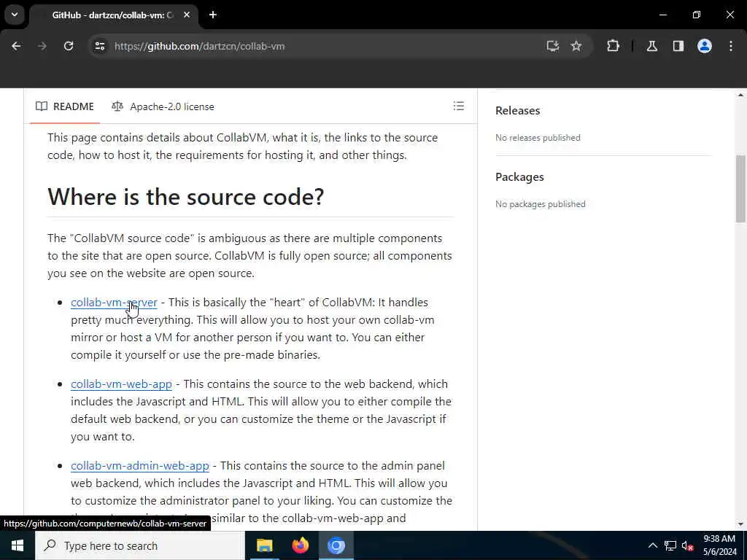Screen dimensions: 747x560
Task: Open the collab-vm-admin-web-app link
Action: click(x=140, y=466)
